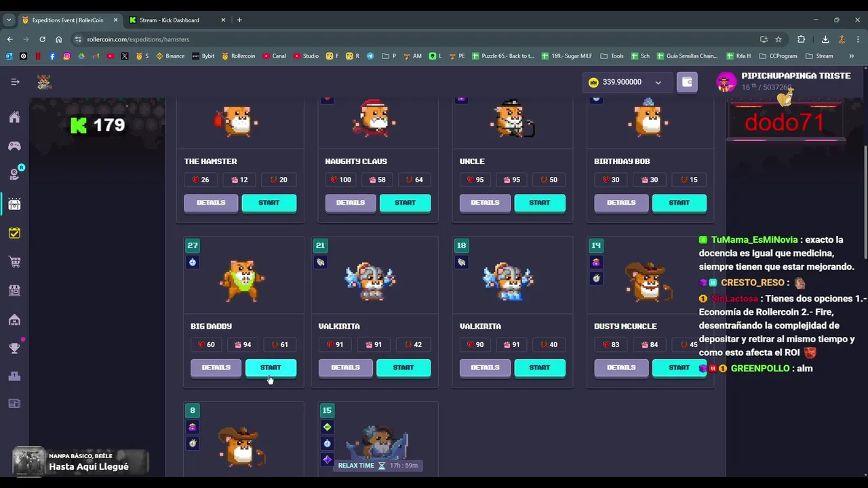Open the browser downloads icon
The height and width of the screenshot is (488, 868).
pos(825,39)
